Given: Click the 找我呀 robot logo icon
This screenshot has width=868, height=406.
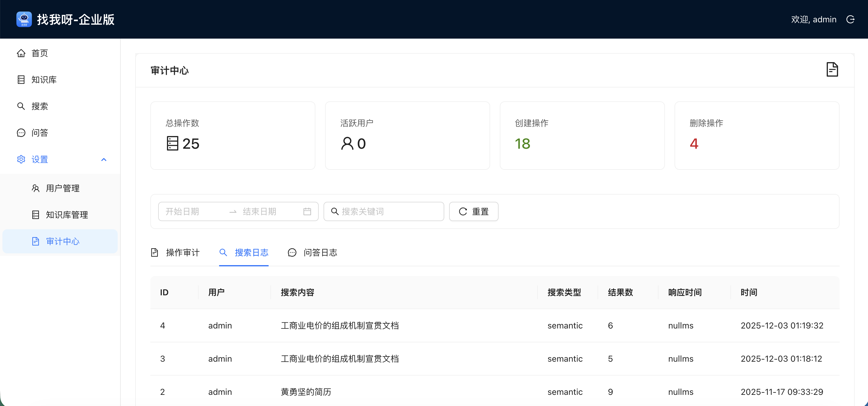Looking at the screenshot, I should coord(24,19).
